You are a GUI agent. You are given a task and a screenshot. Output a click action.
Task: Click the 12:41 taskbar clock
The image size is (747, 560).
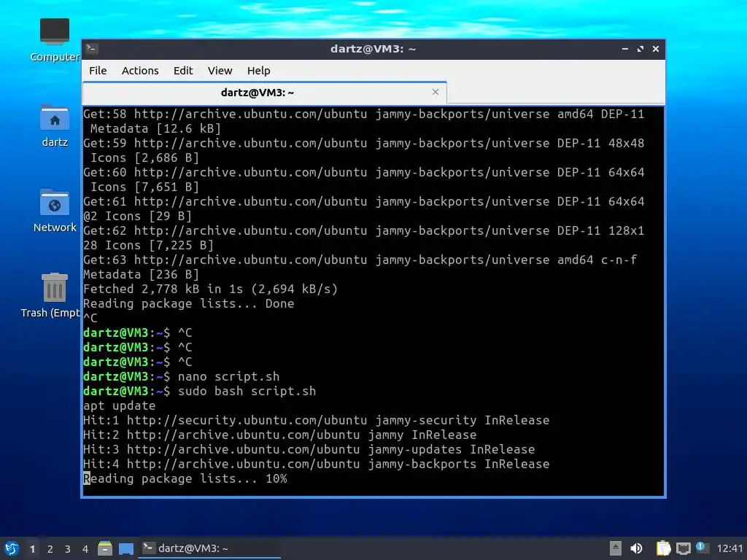click(x=729, y=548)
